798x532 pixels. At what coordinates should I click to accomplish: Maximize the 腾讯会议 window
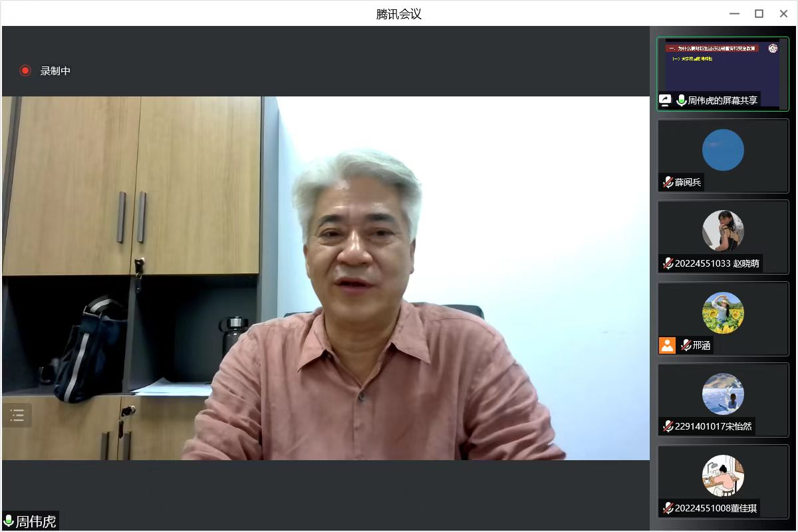[759, 13]
